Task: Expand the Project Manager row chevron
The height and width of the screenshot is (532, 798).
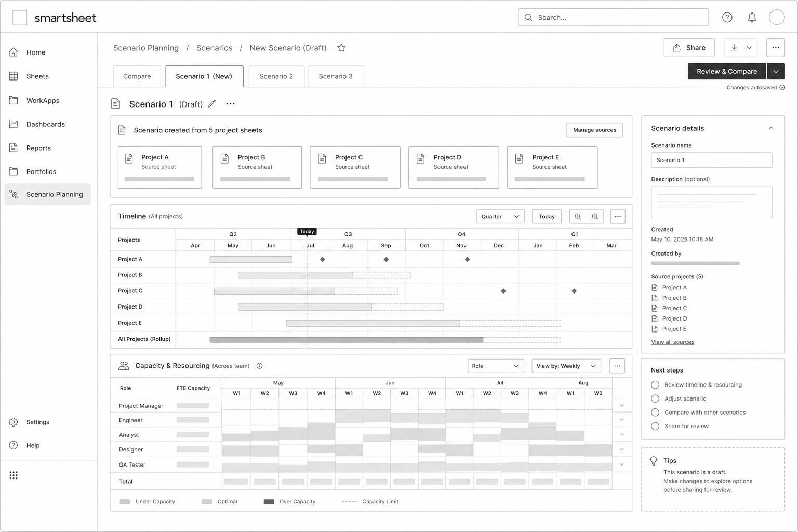Action: click(622, 405)
